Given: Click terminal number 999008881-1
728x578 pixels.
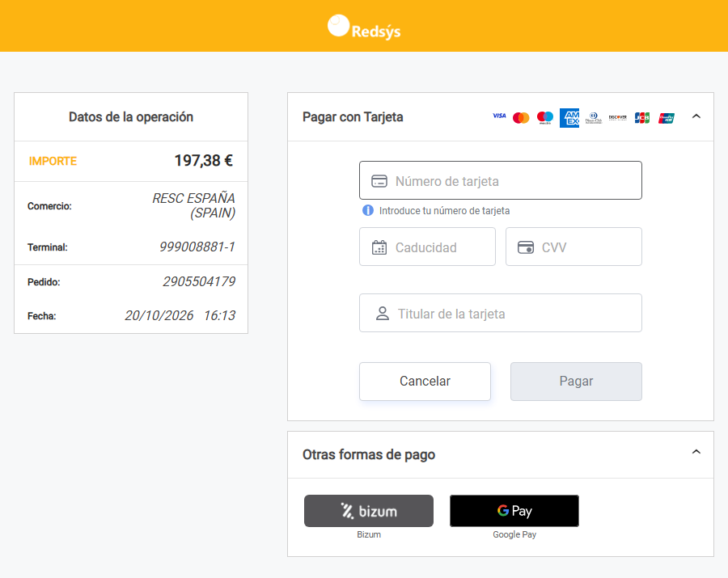Looking at the screenshot, I should click(x=197, y=247).
